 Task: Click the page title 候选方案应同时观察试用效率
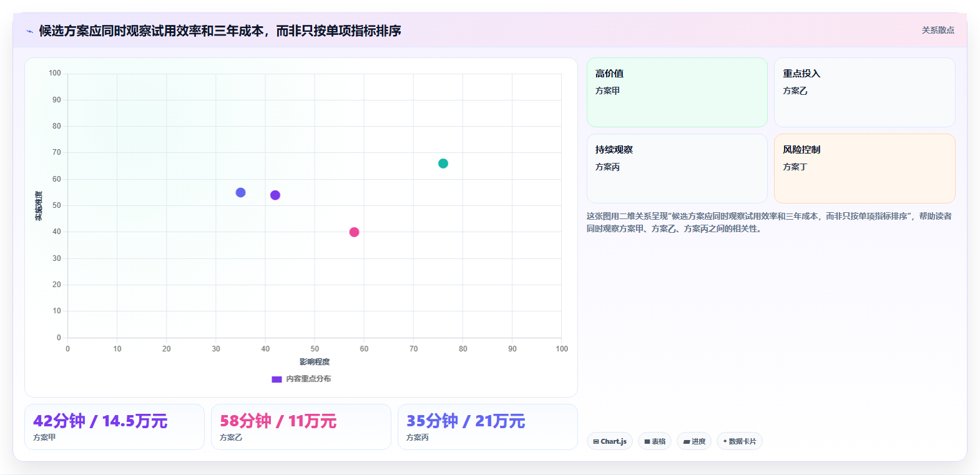tap(220, 31)
